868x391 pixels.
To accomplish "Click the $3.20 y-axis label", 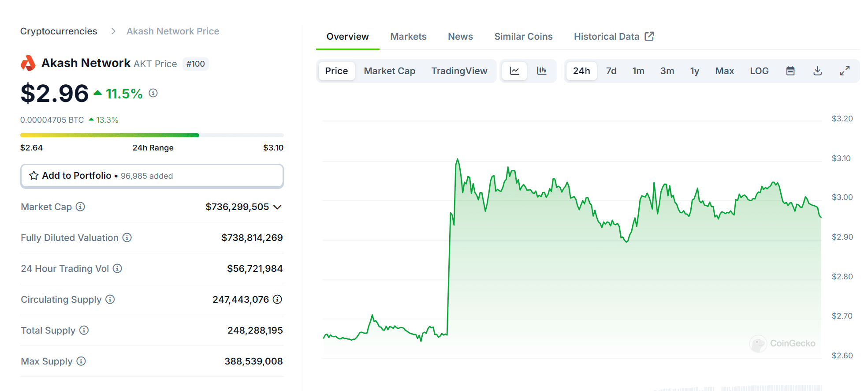I will click(842, 119).
